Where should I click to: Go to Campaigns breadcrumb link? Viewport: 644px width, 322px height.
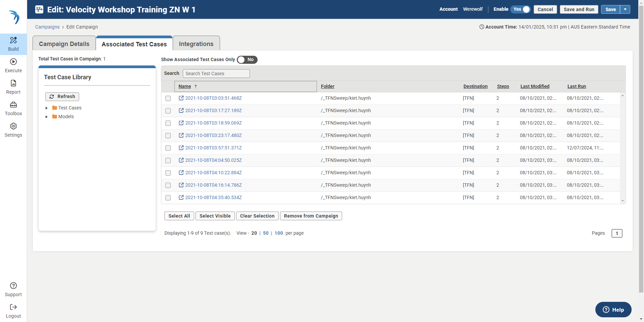(47, 27)
